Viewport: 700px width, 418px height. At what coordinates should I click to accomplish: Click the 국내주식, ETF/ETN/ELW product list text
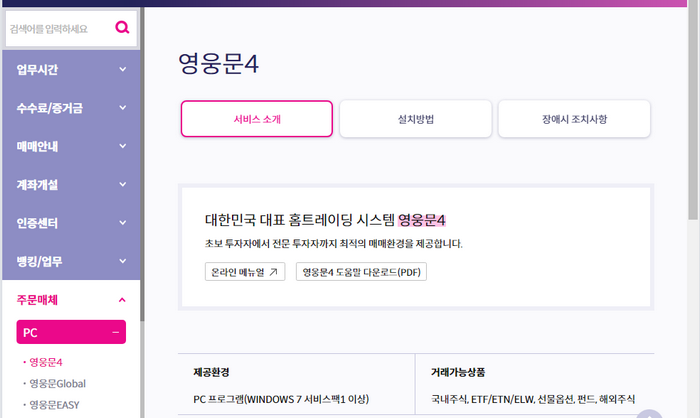click(533, 399)
